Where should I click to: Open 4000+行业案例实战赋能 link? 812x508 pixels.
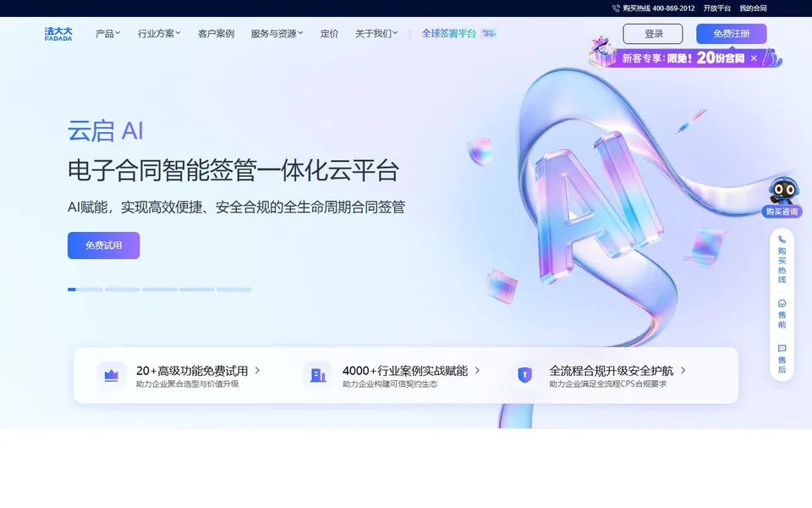(405, 371)
